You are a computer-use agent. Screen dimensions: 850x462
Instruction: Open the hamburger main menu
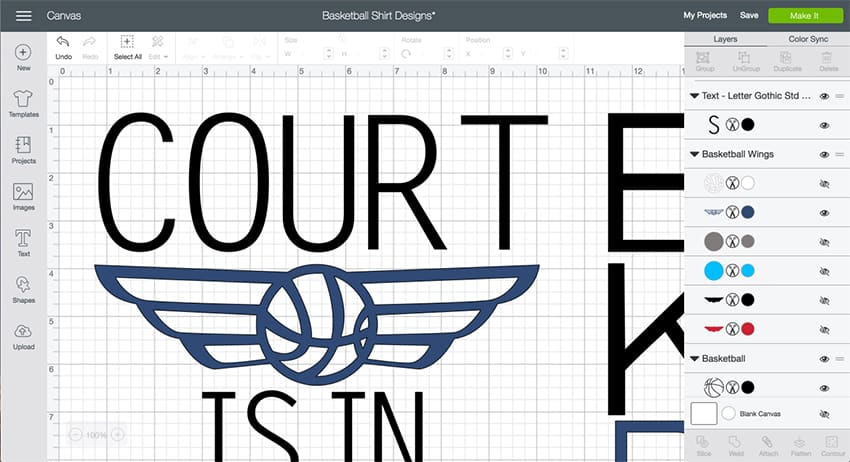click(x=23, y=16)
